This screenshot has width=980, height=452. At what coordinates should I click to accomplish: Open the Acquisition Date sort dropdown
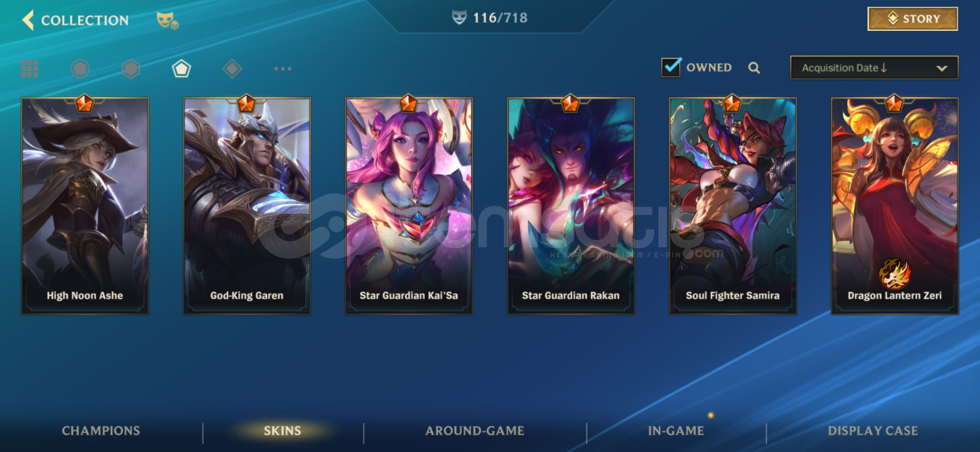pyautogui.click(x=874, y=67)
